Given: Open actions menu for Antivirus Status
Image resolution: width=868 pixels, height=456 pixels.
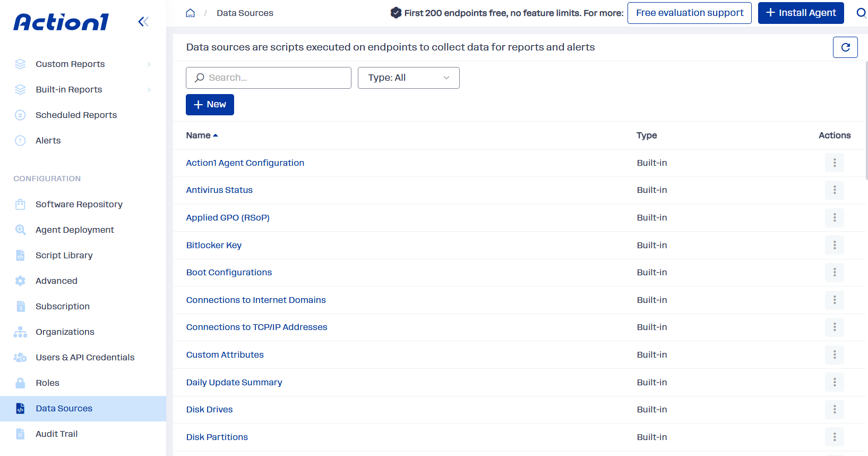Looking at the screenshot, I should point(835,190).
